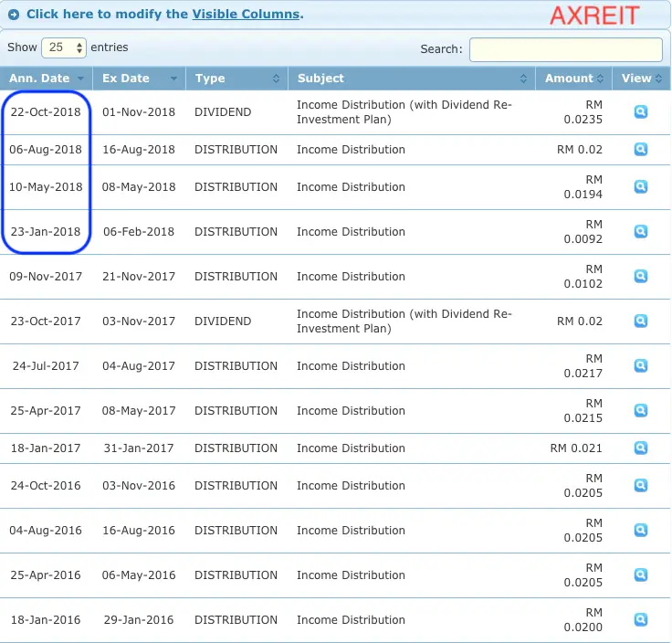Select the 23-Jan-2018 announcement date cell
Viewport: 672px width, 643px height.
(x=46, y=231)
